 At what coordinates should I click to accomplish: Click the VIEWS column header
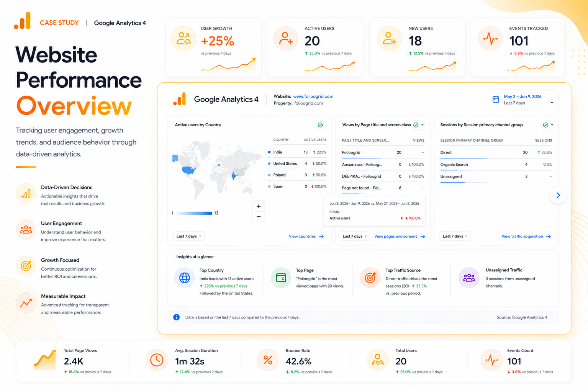(x=419, y=140)
